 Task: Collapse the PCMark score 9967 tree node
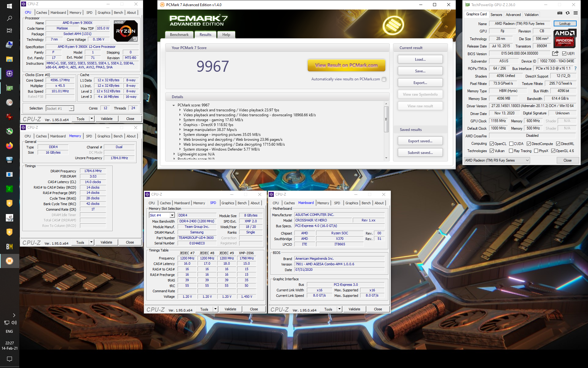coord(174,105)
